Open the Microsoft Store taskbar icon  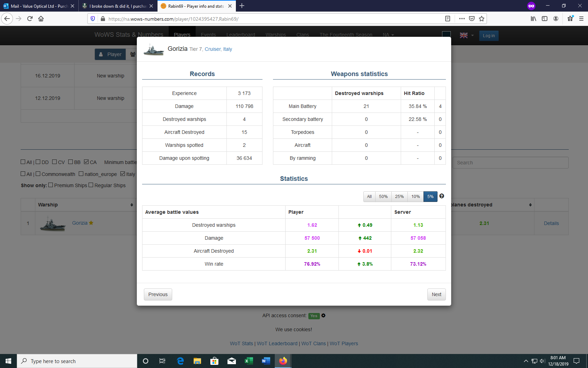coord(214,361)
